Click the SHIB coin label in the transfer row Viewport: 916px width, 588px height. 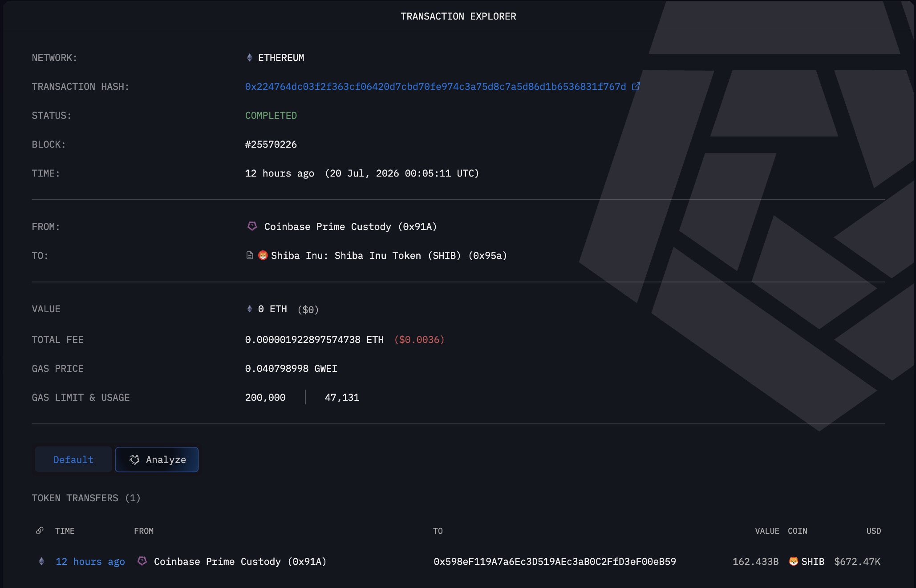[813, 562]
